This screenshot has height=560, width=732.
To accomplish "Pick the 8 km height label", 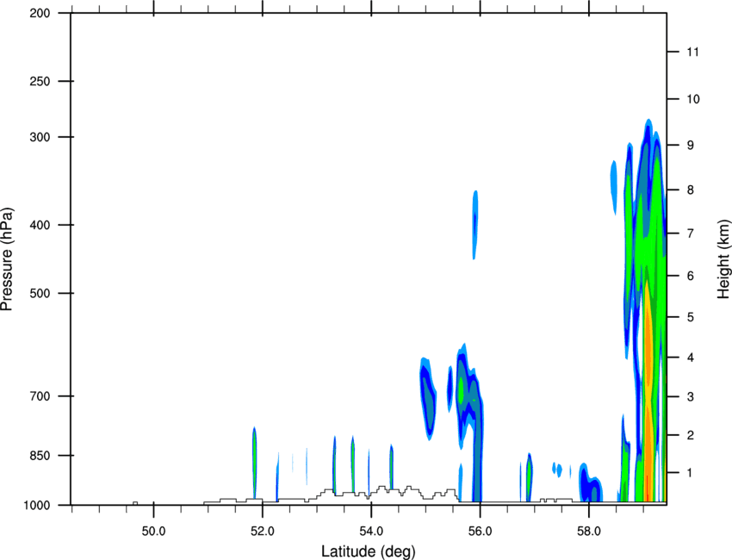I will coord(691,190).
